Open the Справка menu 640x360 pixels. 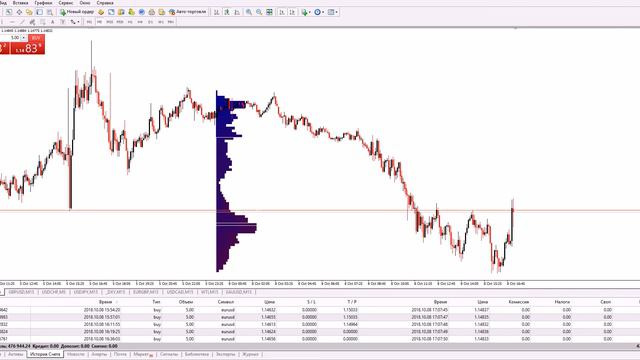click(x=105, y=3)
